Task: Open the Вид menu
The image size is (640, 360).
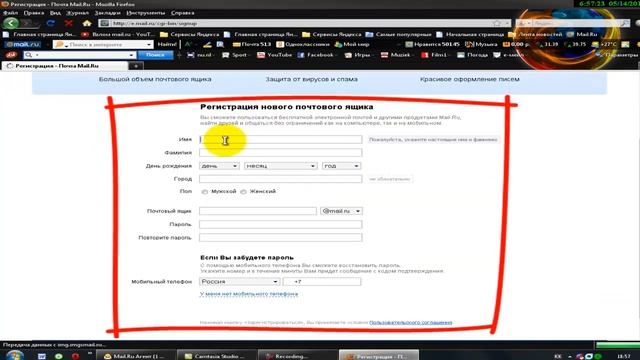Action: [56, 13]
